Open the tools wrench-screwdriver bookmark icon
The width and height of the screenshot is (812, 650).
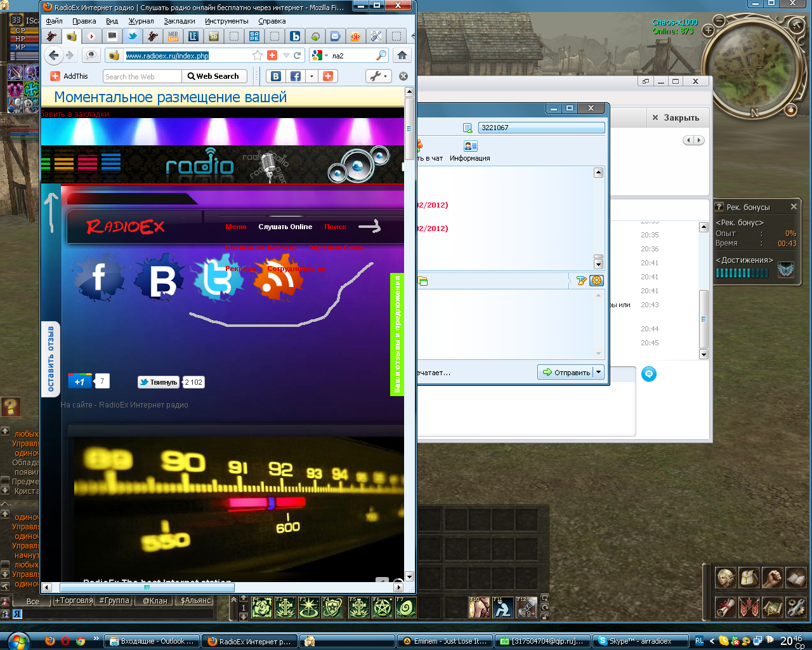click(376, 36)
